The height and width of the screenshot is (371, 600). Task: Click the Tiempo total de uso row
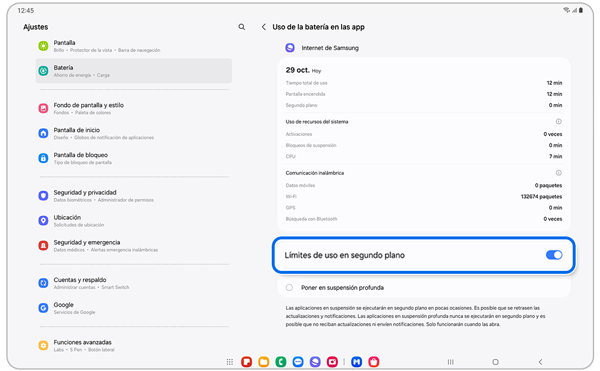pyautogui.click(x=424, y=83)
